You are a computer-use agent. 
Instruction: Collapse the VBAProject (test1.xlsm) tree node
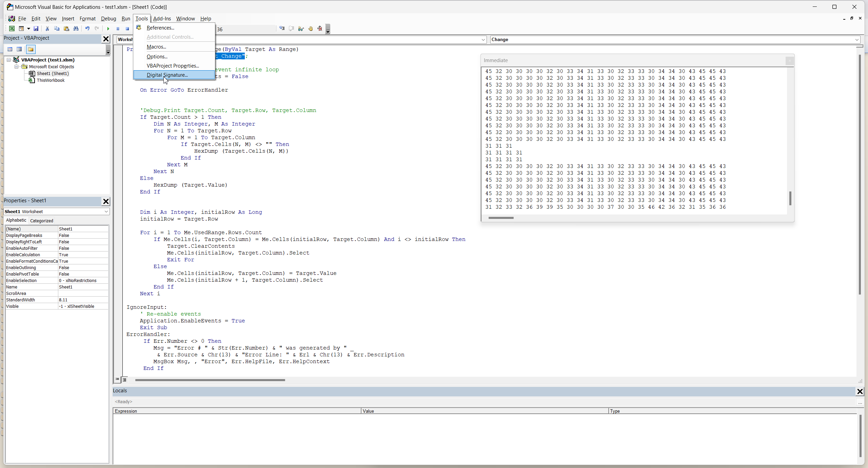9,60
